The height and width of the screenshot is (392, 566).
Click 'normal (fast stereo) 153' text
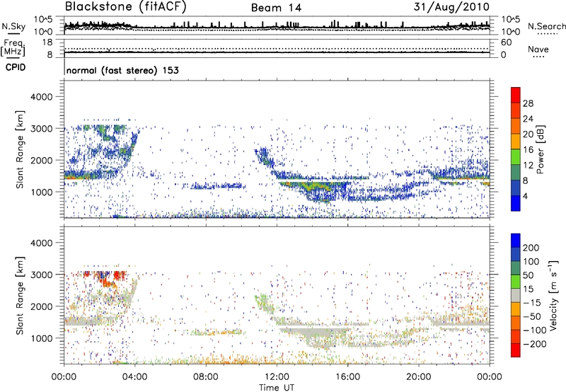coord(122,71)
